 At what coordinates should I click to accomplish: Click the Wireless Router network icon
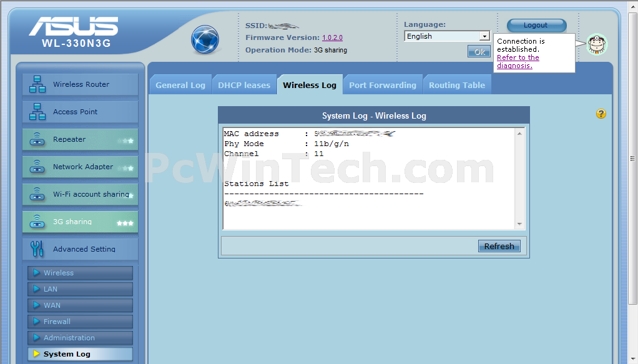[37, 84]
